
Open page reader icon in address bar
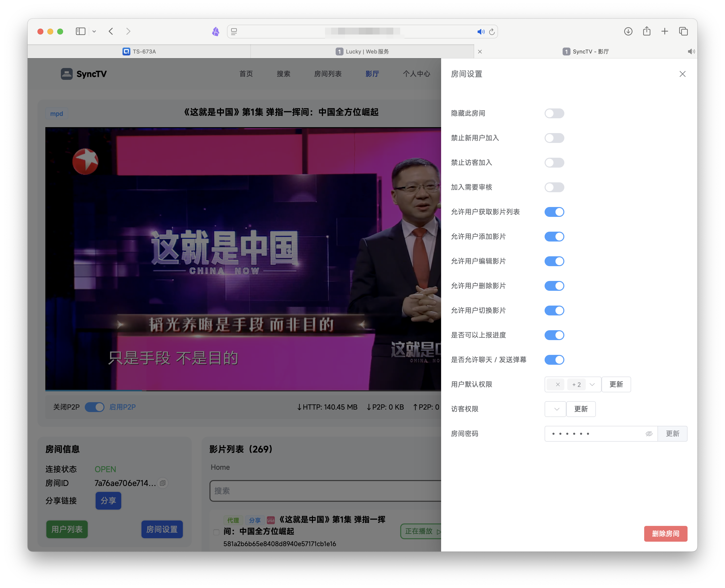(234, 32)
